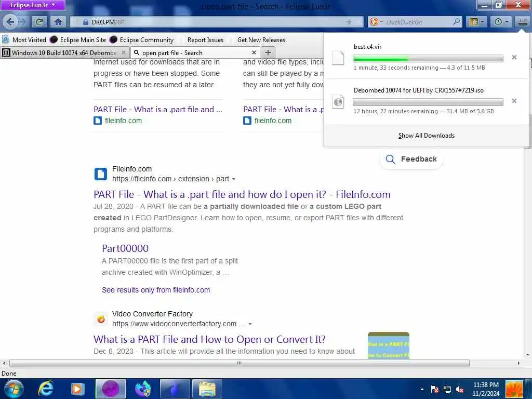The width and height of the screenshot is (532, 399).
Task: Click the padlock icon in the address bar
Action: tap(86, 22)
